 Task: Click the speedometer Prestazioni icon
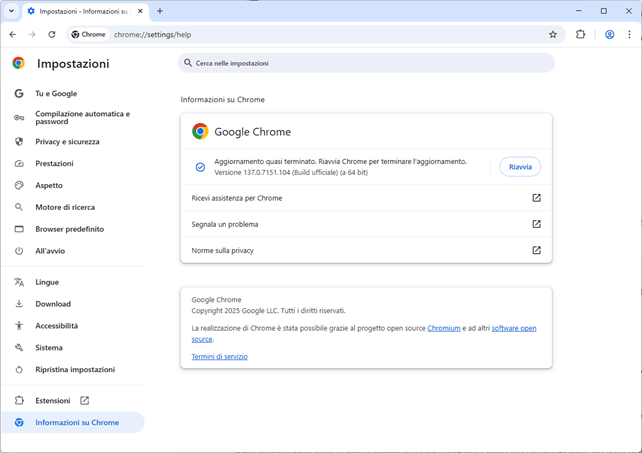(x=19, y=163)
